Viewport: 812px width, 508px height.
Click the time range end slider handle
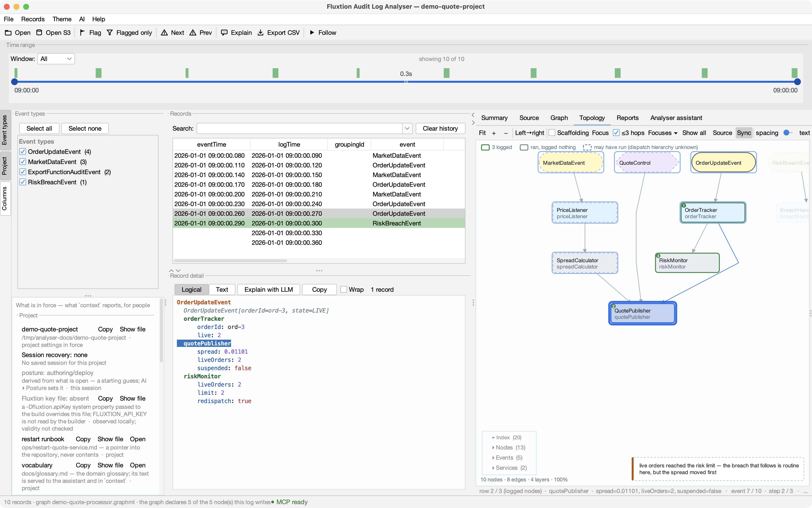point(797,82)
